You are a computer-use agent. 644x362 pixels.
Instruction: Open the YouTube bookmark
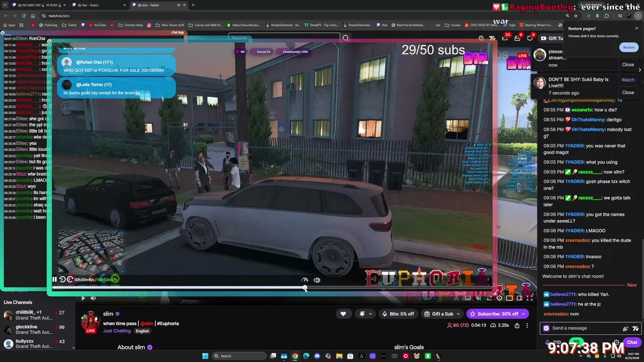click(97, 25)
